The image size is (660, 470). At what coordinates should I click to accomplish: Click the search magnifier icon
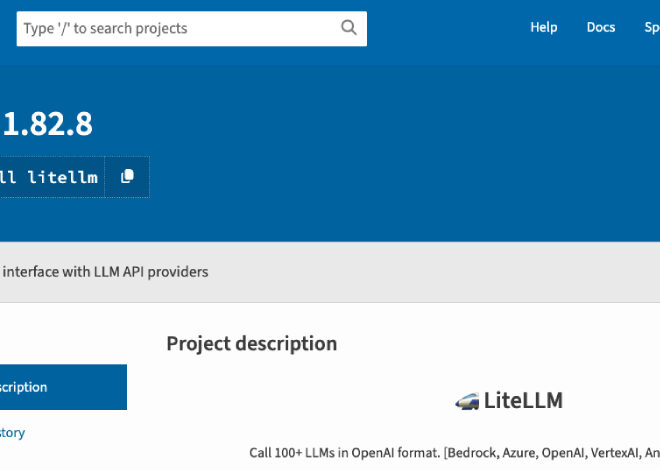tap(349, 28)
